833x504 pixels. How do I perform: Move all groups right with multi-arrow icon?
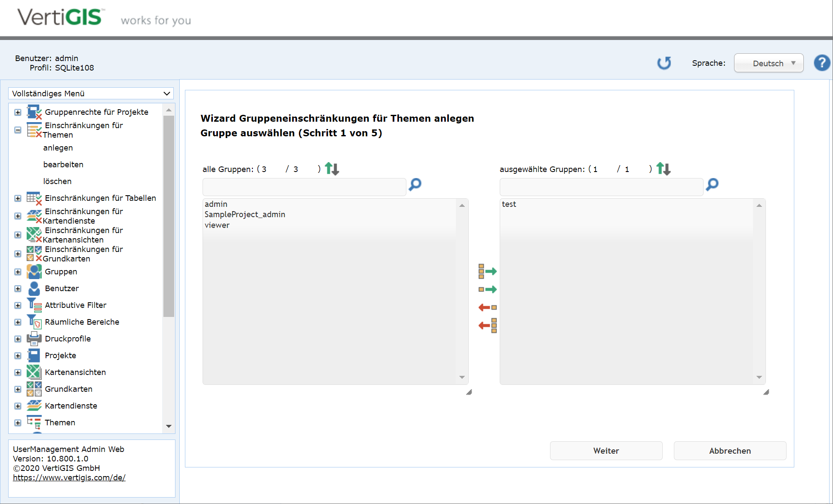pos(487,271)
